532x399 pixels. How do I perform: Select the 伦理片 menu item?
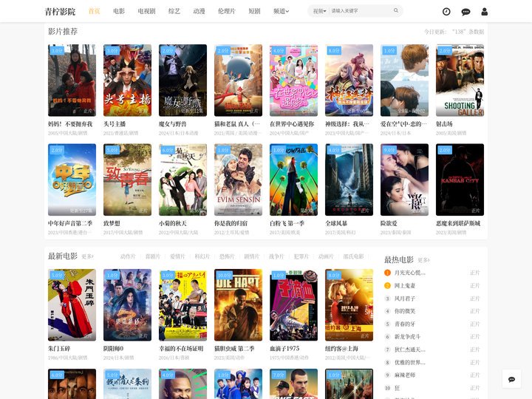pos(227,11)
